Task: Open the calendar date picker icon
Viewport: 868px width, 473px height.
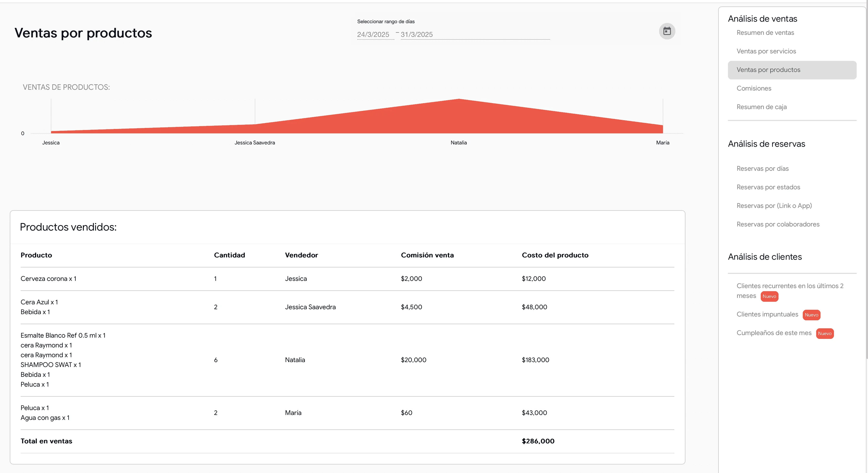Action: coord(667,31)
